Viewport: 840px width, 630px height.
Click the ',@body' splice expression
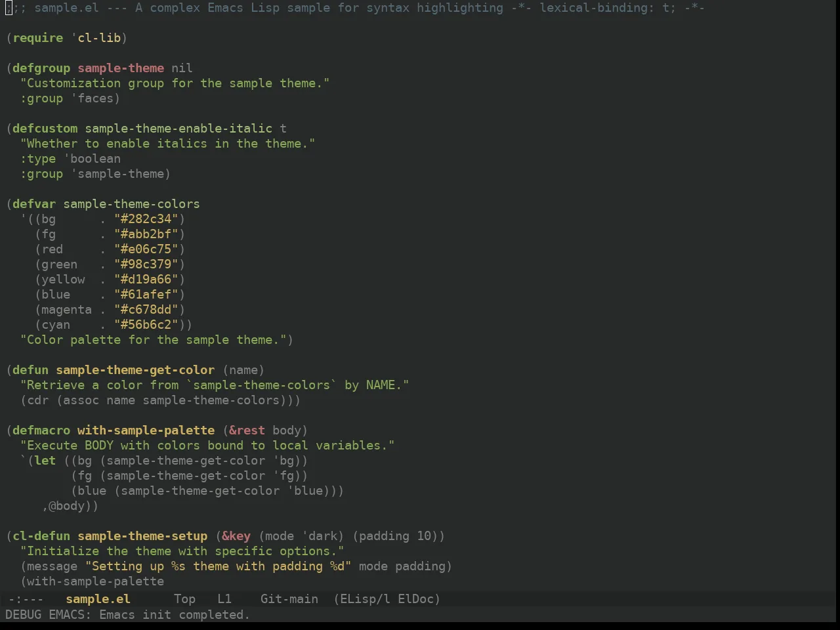67,505
